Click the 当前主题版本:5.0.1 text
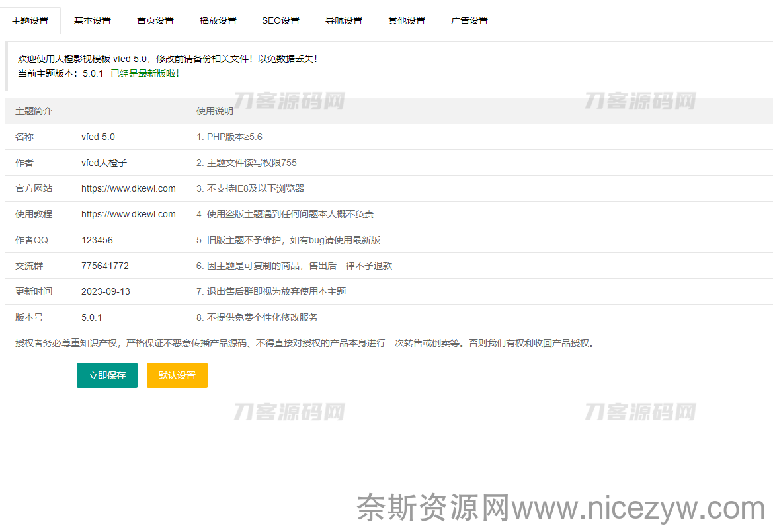 pos(61,73)
